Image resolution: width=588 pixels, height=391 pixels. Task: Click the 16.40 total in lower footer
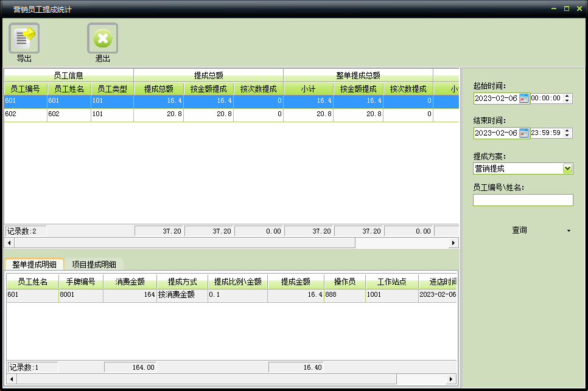coord(296,367)
